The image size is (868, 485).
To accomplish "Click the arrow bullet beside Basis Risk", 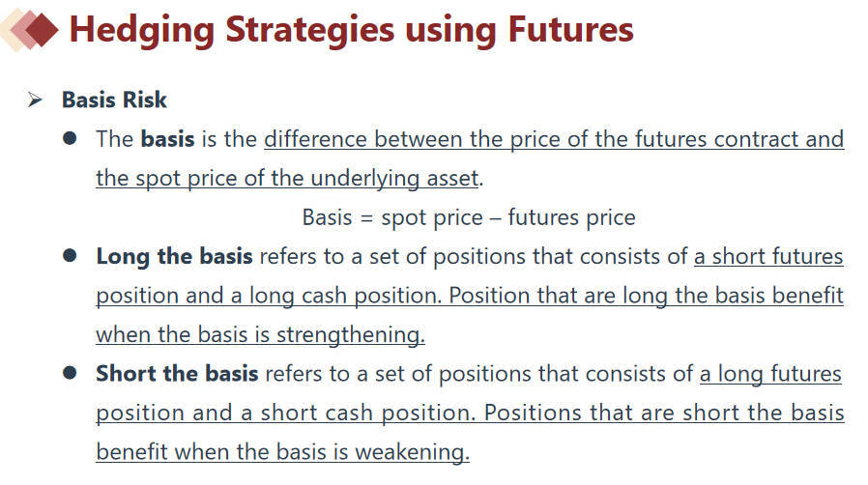I will [x=37, y=100].
